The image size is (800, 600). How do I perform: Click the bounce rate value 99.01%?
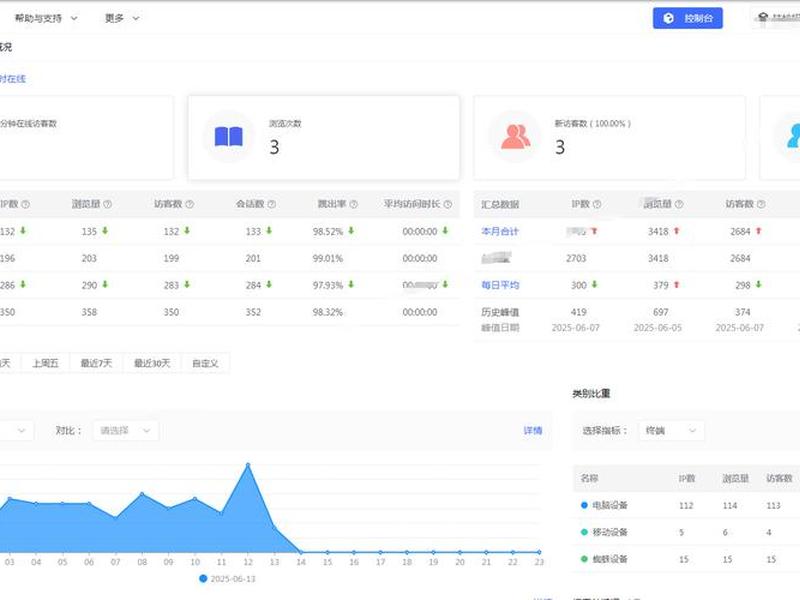coord(328,258)
